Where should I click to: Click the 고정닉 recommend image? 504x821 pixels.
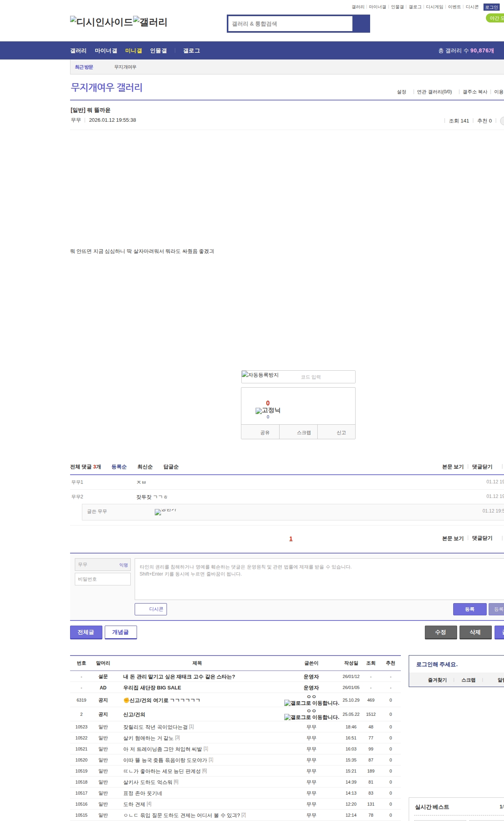[x=268, y=410]
